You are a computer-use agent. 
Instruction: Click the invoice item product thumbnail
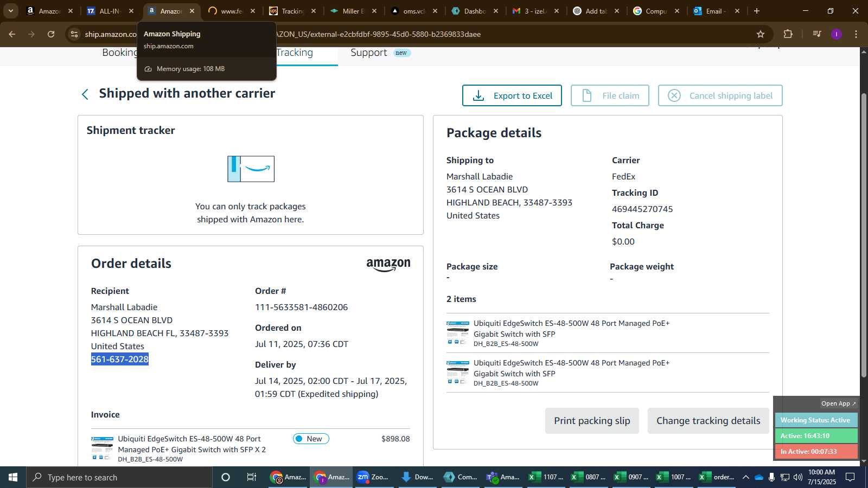tap(102, 448)
